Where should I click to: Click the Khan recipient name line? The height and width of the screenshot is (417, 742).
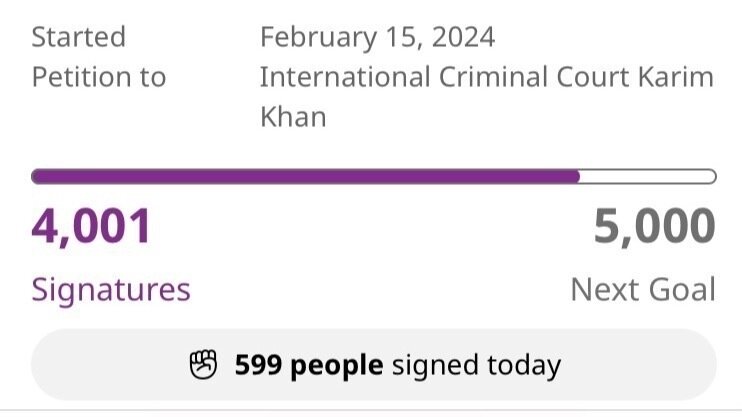(x=293, y=116)
